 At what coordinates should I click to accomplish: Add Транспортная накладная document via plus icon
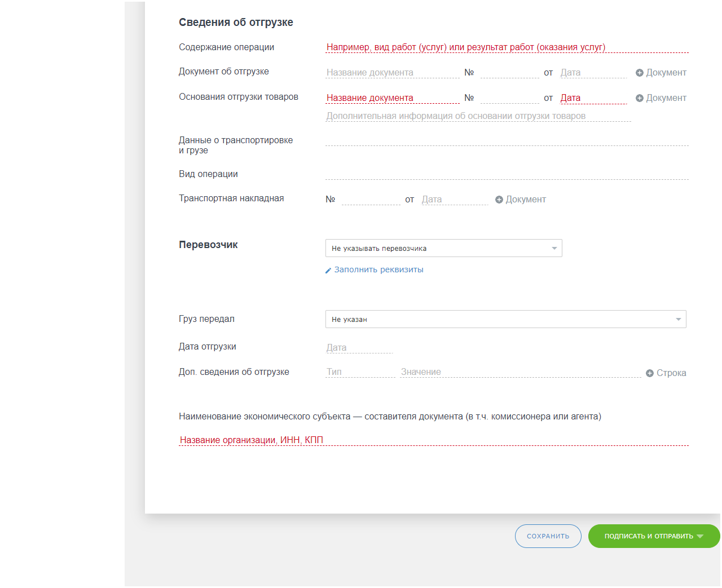(x=499, y=200)
